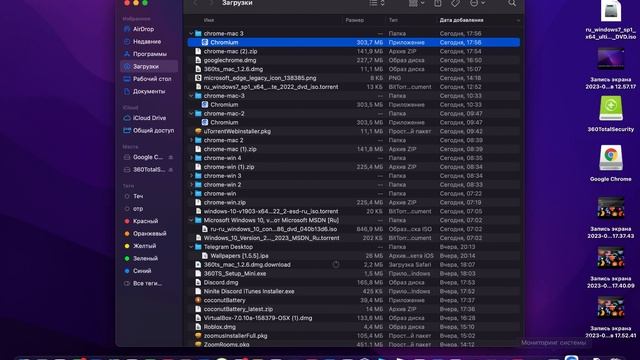
Task: Sort by the Размер column header
Action: 354,20
